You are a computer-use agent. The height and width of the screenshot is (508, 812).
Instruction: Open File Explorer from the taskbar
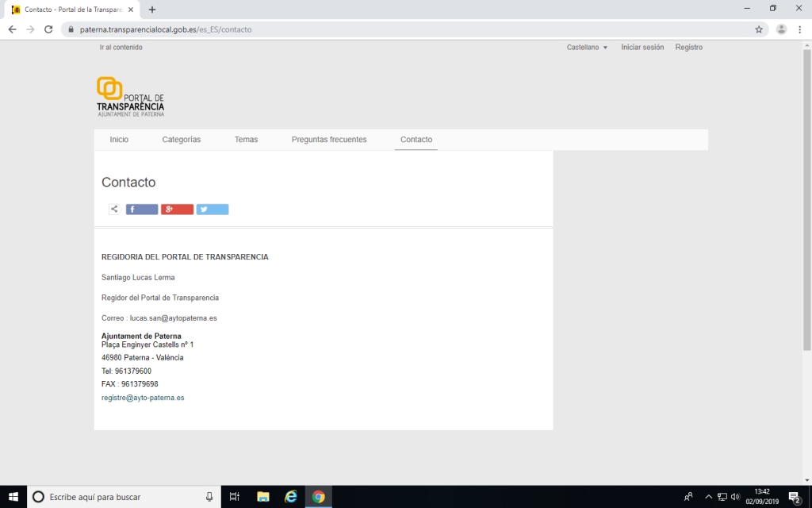click(263, 497)
